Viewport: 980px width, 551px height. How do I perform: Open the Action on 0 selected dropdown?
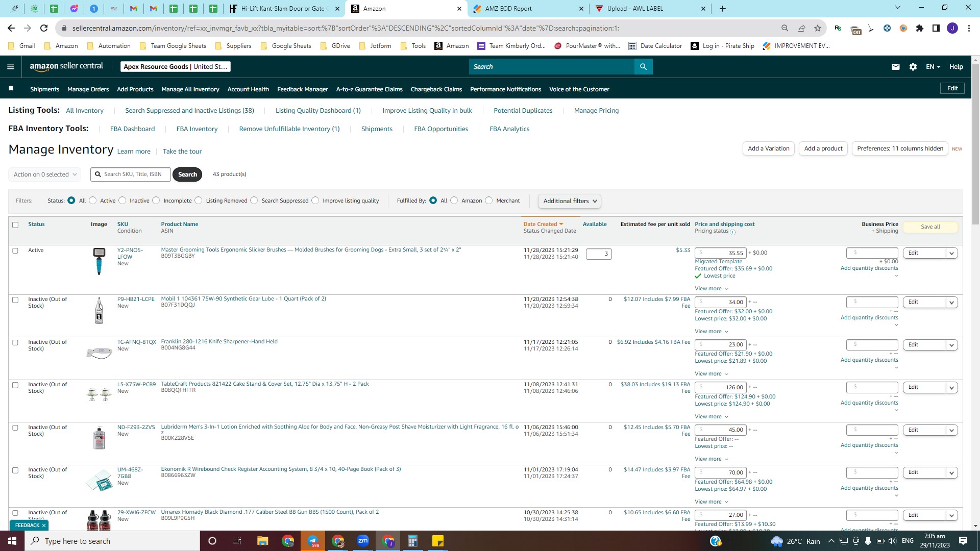[x=45, y=174]
